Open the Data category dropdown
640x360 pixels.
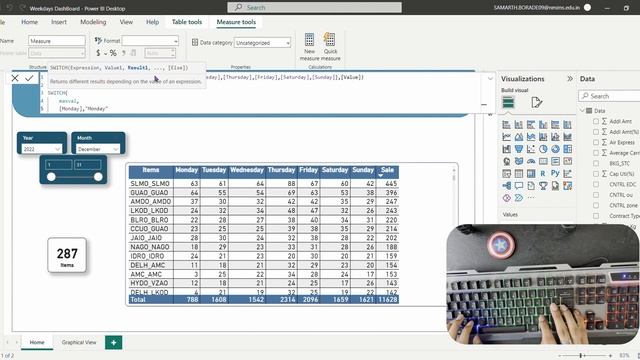click(262, 42)
